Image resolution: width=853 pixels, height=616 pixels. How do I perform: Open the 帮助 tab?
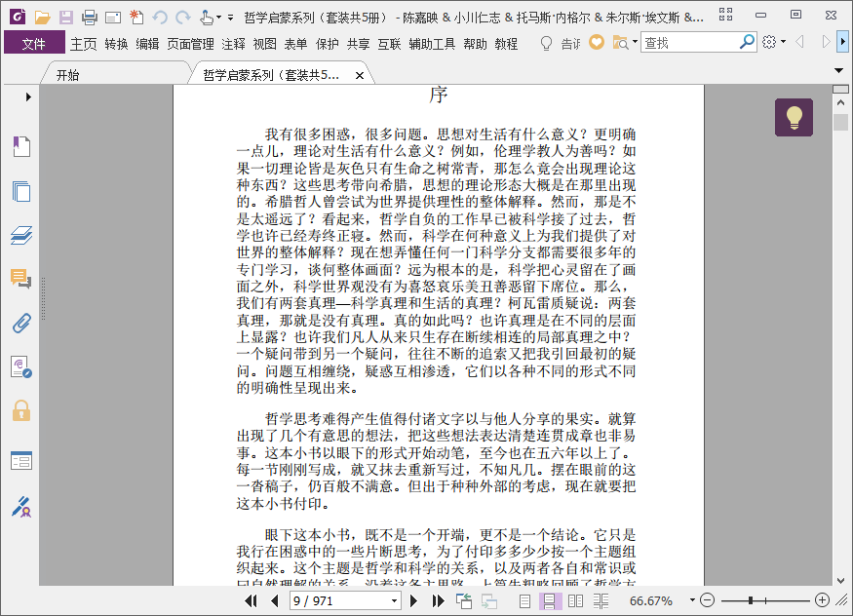click(x=475, y=44)
